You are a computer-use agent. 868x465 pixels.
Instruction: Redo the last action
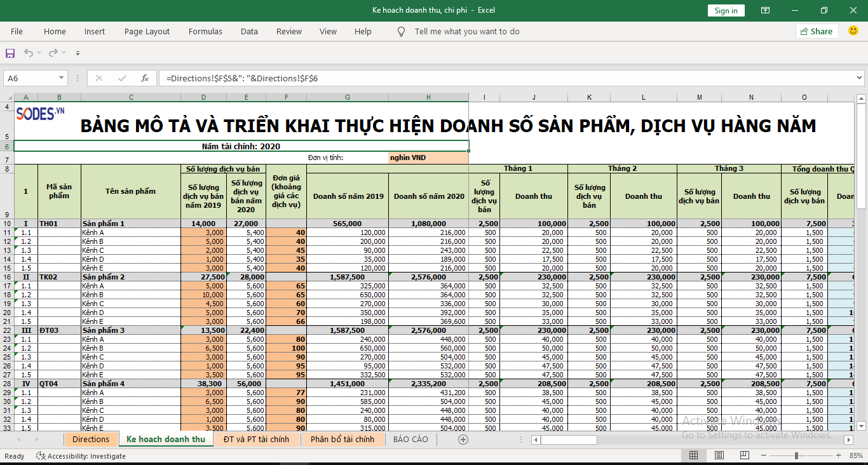pyautogui.click(x=53, y=53)
